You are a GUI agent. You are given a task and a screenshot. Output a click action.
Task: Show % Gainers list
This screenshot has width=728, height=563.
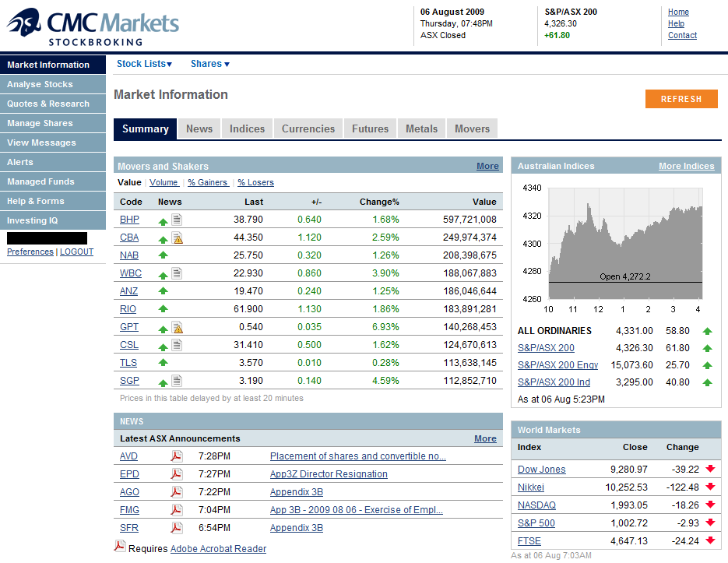pos(208,182)
